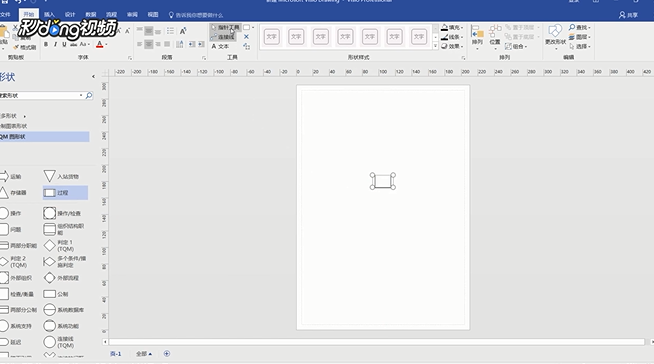The height and width of the screenshot is (364, 654).
Task: Switch to the 数据 (Data) ribbon tab
Action: click(x=91, y=15)
